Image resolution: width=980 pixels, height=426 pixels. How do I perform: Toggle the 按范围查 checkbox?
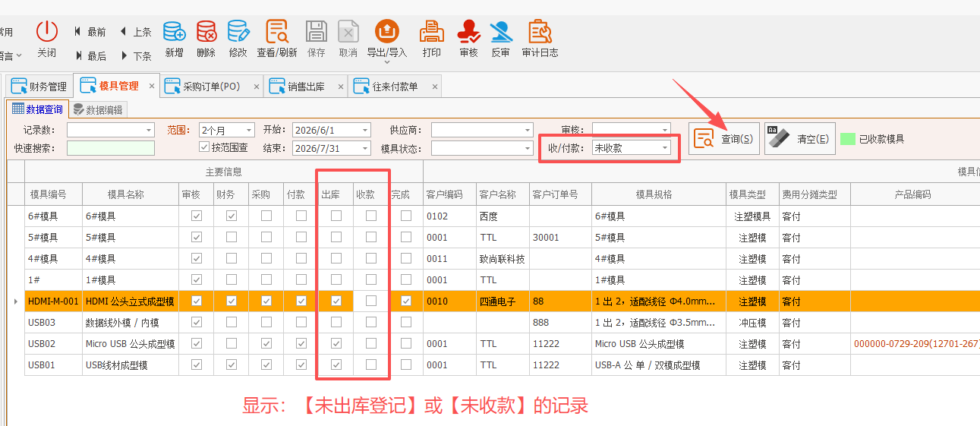click(204, 147)
